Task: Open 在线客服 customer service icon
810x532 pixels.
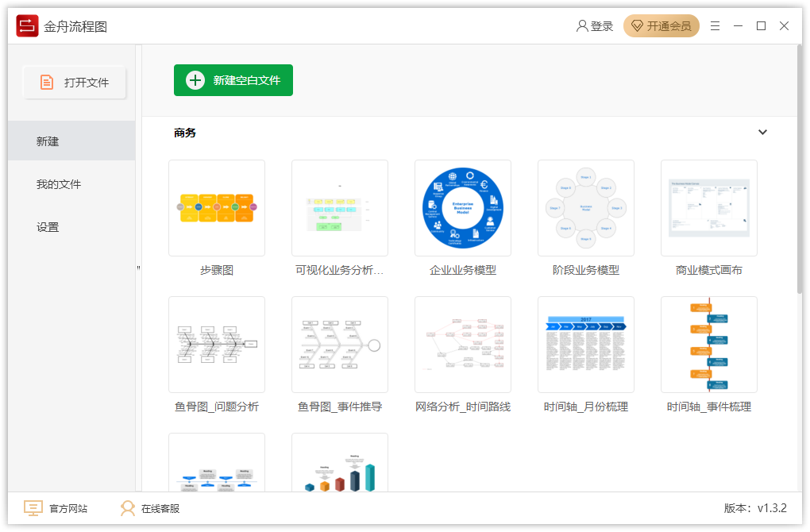Action: (127, 508)
